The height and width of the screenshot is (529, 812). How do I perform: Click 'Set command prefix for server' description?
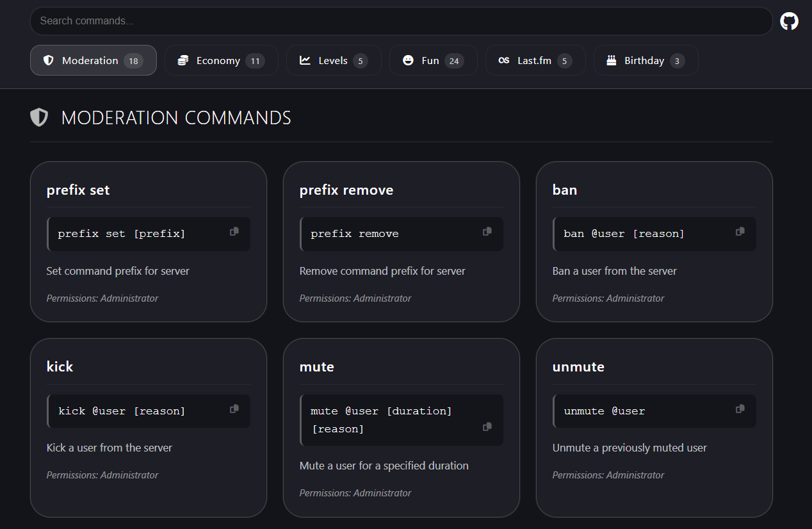pyautogui.click(x=118, y=271)
